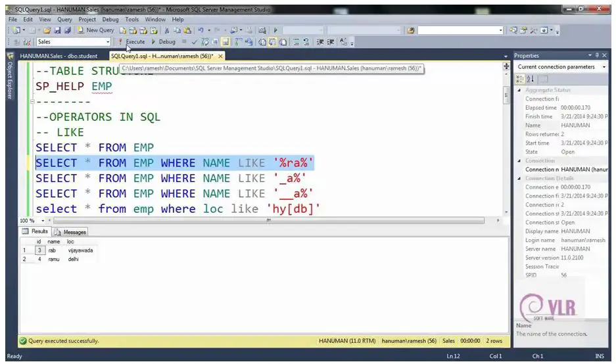This screenshot has height=364, width=616.
Task: Click the Decrease Indent icon
Action: [320, 42]
